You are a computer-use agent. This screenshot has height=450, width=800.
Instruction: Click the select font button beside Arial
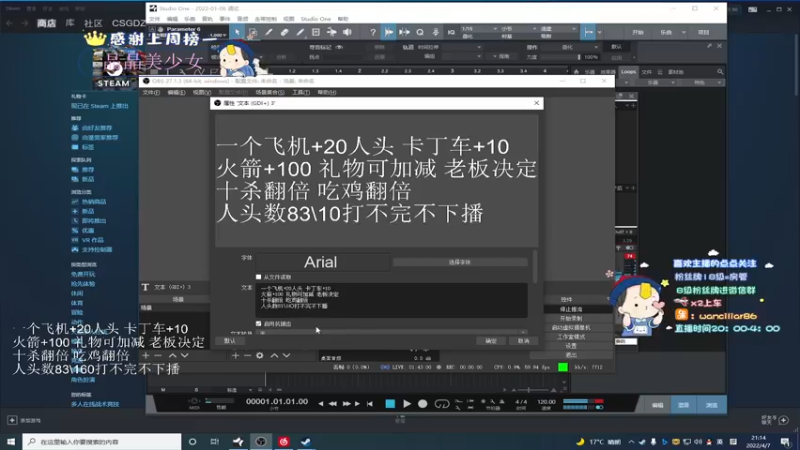[460, 262]
